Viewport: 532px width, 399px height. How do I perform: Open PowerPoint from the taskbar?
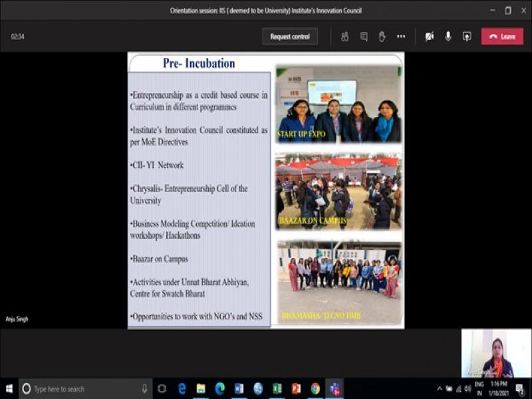[296, 388]
